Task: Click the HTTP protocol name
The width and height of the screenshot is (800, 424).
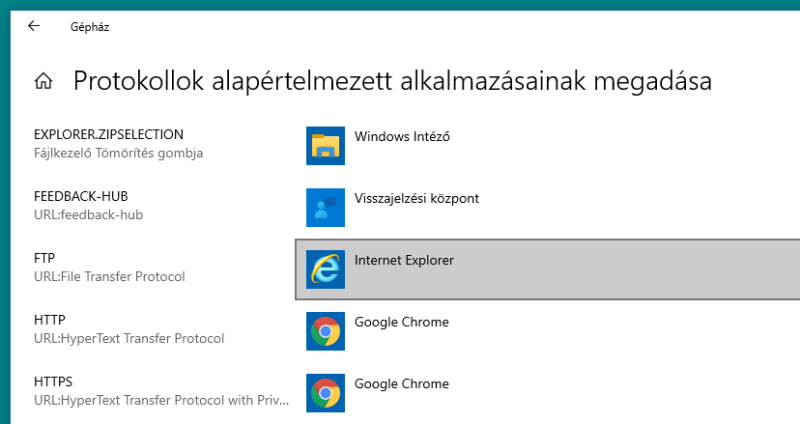Action: [49, 319]
